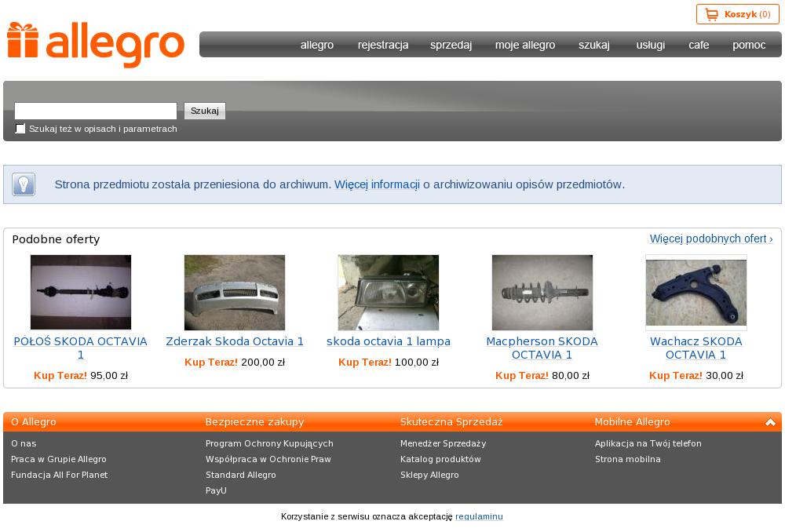Open the PayU footer link

pos(217,490)
